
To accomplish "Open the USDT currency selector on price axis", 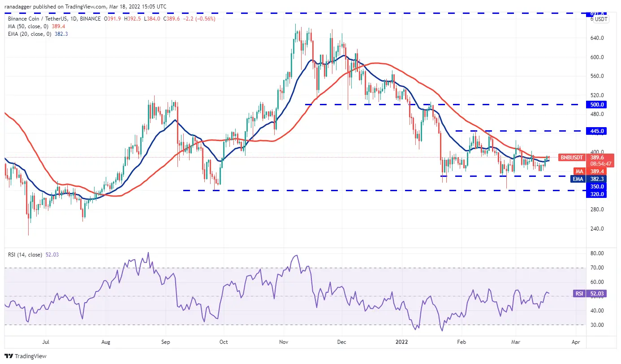I will click(601, 19).
